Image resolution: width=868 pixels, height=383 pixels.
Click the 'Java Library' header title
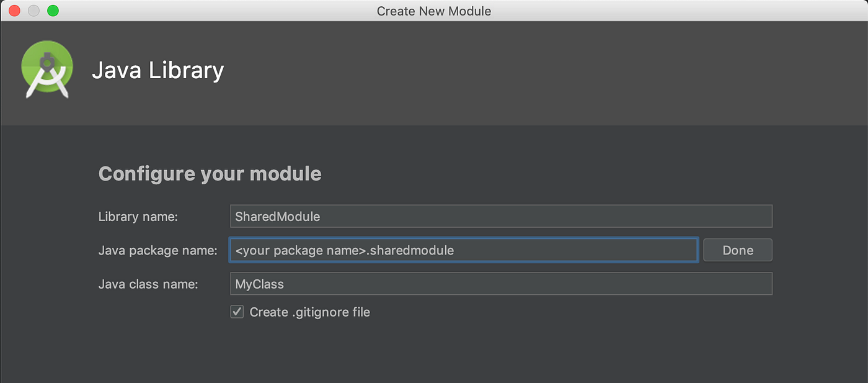pos(157,71)
